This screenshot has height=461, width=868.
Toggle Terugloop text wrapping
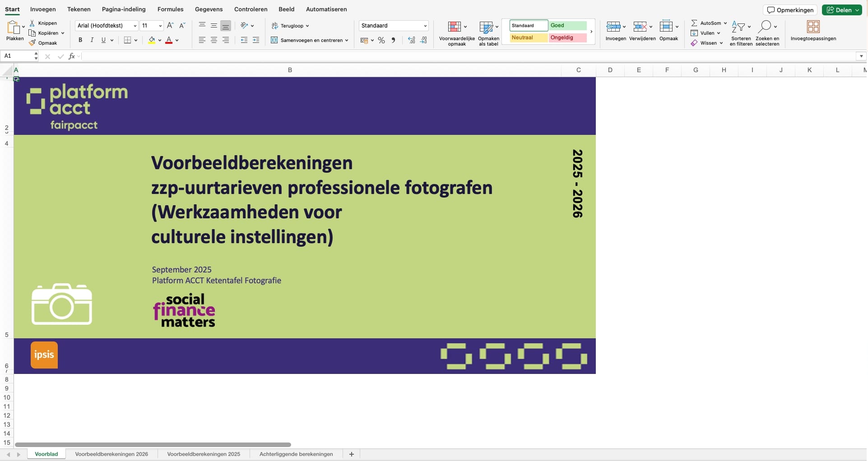click(x=290, y=26)
